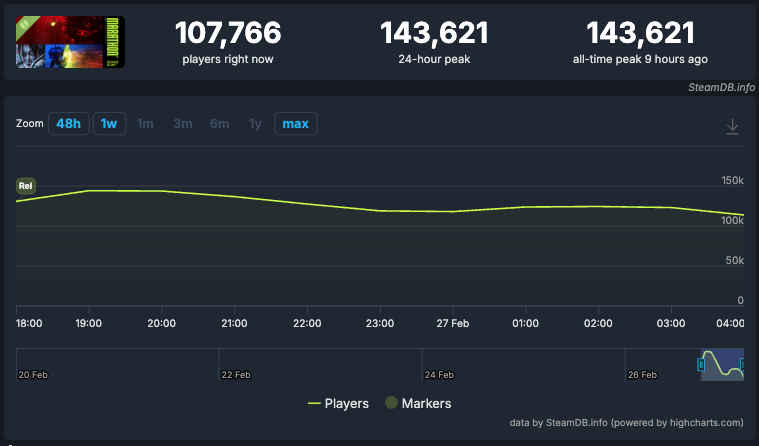Click the highlighted navigator selection window
This screenshot has height=446, width=759.
(x=722, y=365)
